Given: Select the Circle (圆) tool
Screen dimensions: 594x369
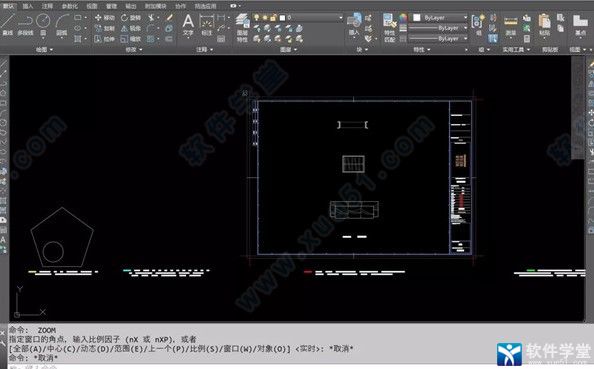Looking at the screenshot, I should (43, 24).
